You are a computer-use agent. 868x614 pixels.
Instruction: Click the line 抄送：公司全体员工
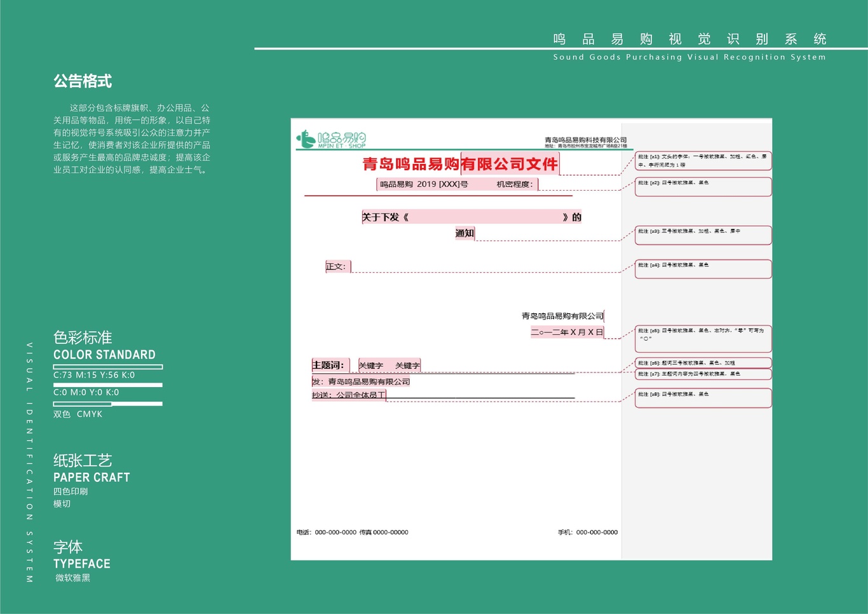[348, 395]
